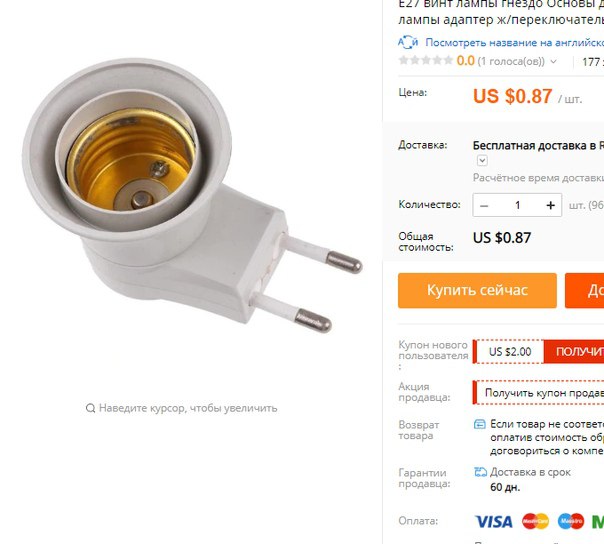Viewport: 604px width, 544px height.
Task: Click the quantity input field
Action: [x=517, y=205]
